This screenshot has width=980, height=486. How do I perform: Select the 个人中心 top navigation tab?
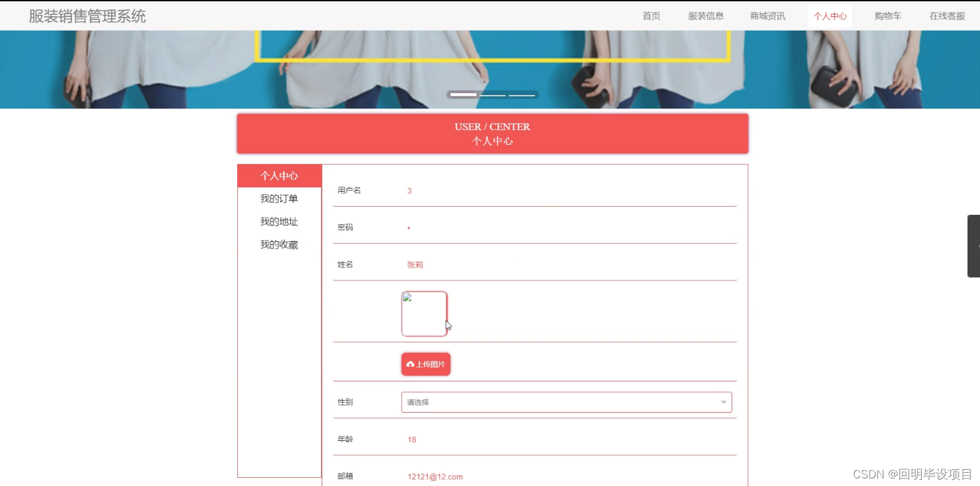pos(830,16)
